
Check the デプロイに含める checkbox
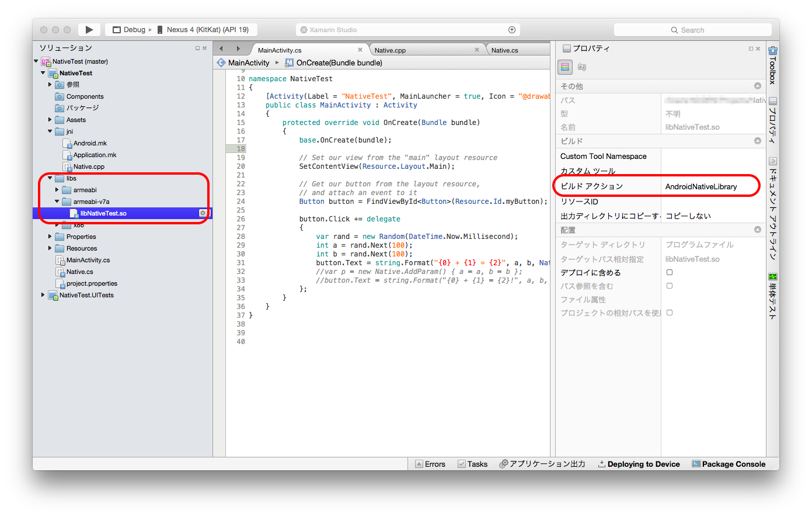pyautogui.click(x=669, y=272)
